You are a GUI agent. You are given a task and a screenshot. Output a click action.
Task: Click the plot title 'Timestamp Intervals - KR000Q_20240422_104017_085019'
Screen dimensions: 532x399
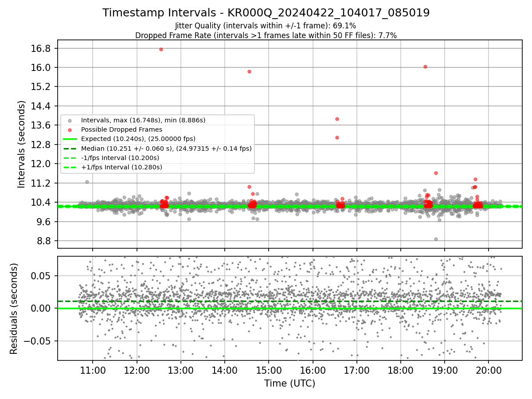(266, 13)
